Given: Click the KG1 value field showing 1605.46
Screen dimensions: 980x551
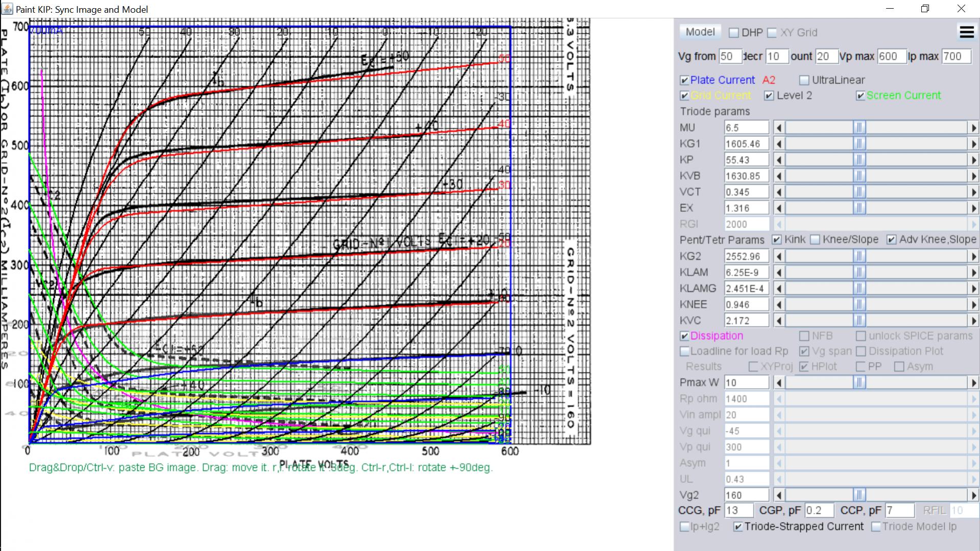Looking at the screenshot, I should tap(747, 144).
